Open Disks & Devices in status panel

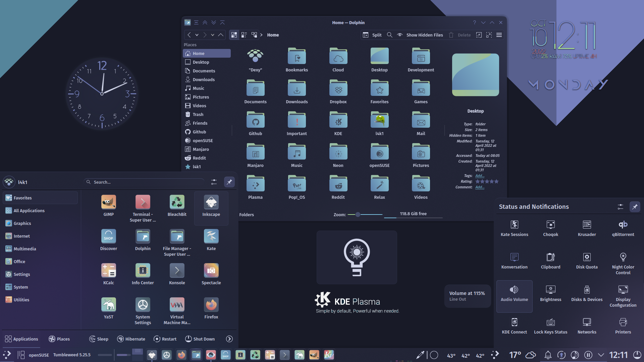point(587,294)
